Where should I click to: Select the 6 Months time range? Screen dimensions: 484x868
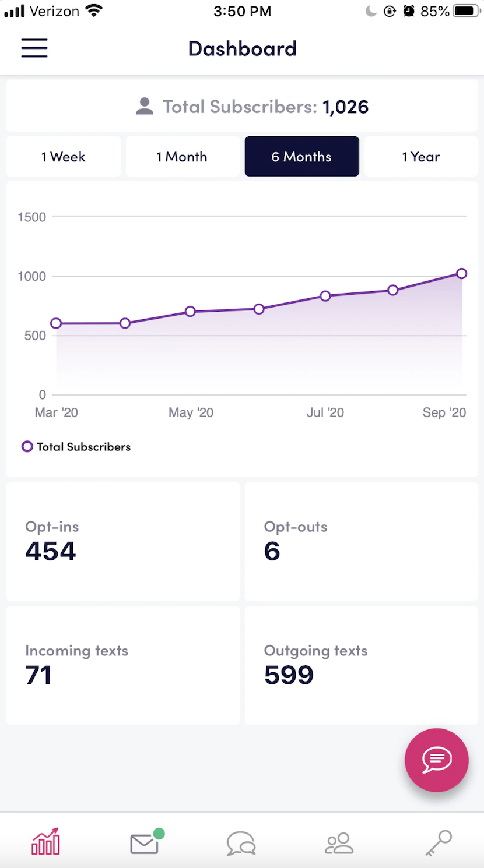tap(301, 157)
